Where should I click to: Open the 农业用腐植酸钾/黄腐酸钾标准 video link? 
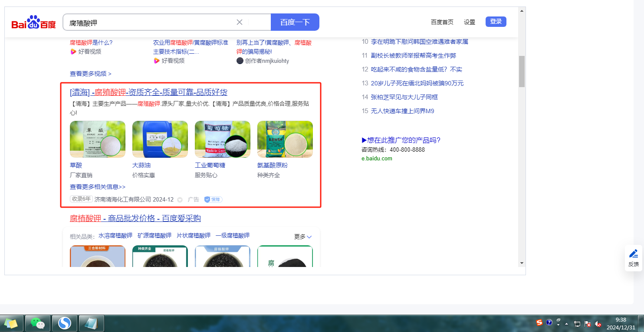click(191, 47)
